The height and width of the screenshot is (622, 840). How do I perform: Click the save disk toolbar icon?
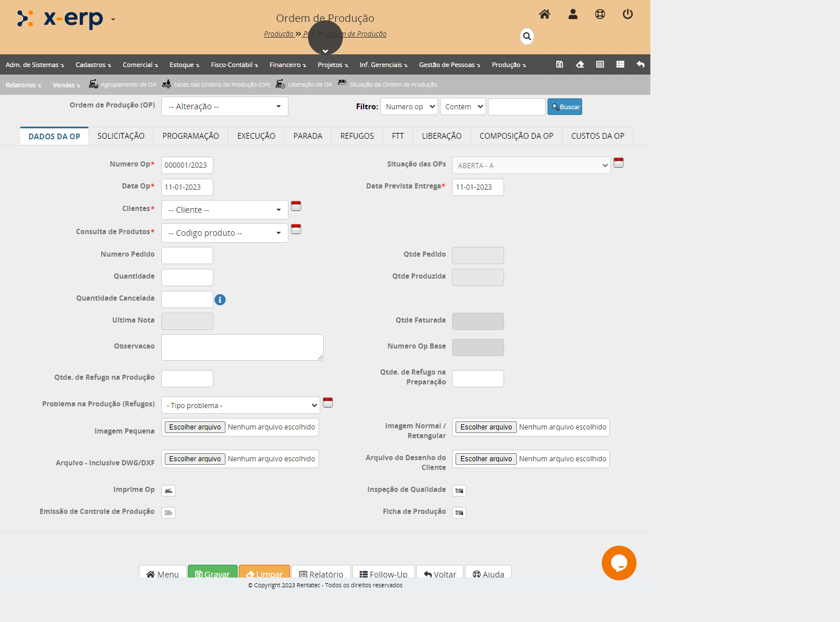click(x=559, y=65)
